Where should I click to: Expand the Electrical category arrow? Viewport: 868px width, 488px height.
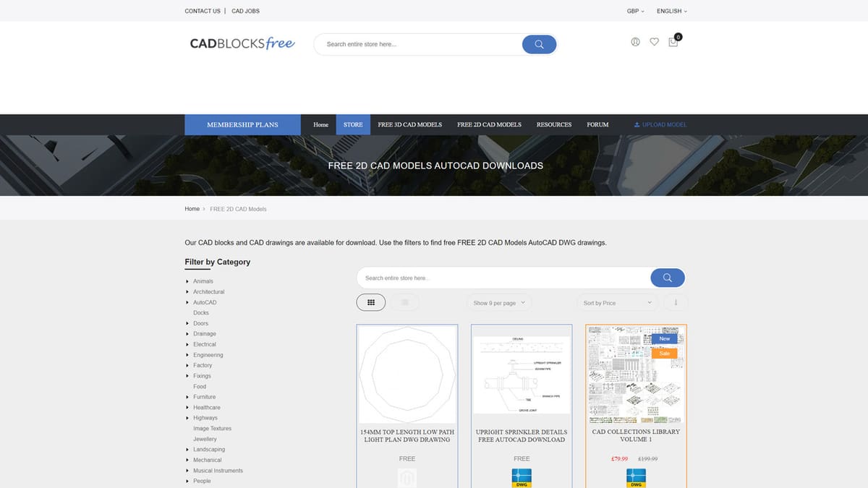point(187,344)
